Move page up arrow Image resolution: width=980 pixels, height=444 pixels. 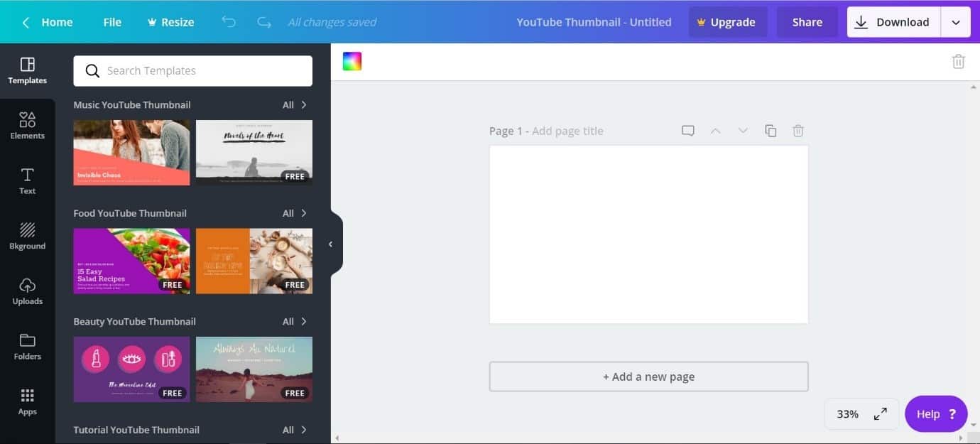pyautogui.click(x=715, y=131)
